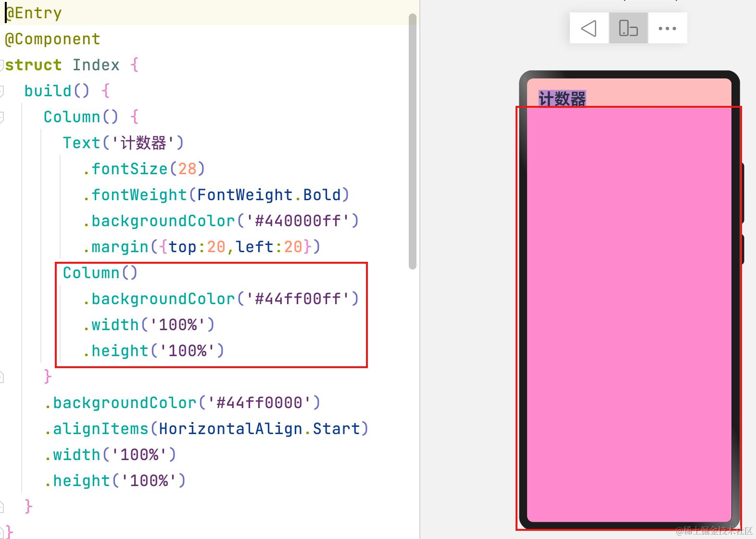Click the pink Column area in preview
This screenshot has width=756, height=539.
coord(629,315)
